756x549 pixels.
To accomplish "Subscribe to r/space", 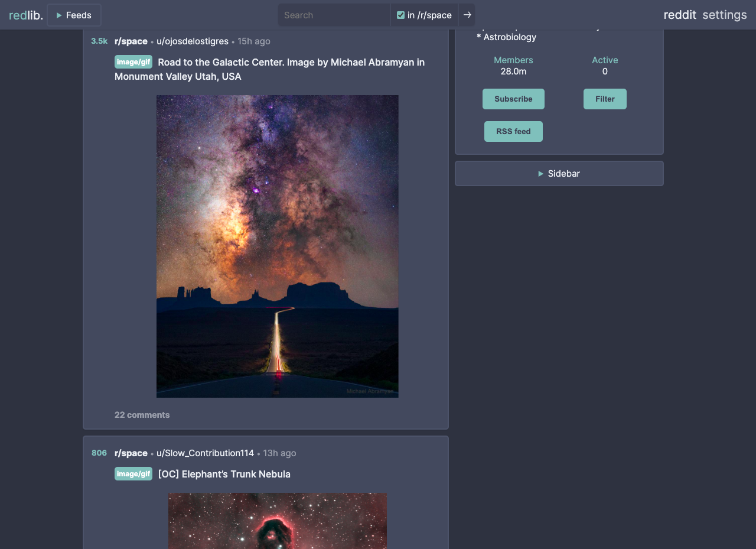I will (513, 99).
